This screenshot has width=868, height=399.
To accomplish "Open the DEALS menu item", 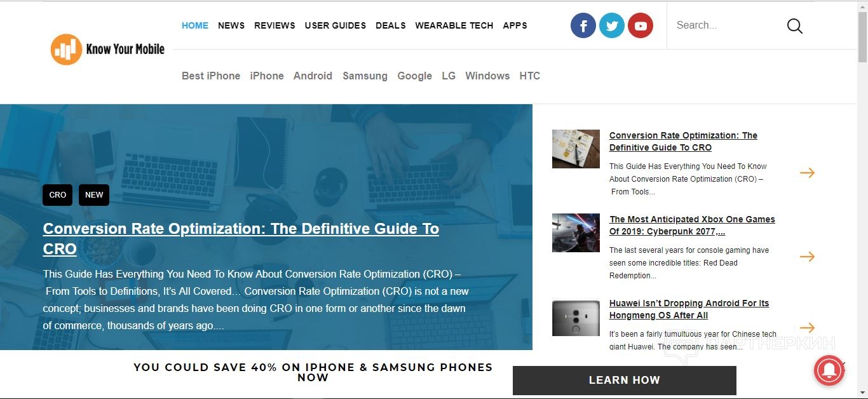I will tap(391, 25).
